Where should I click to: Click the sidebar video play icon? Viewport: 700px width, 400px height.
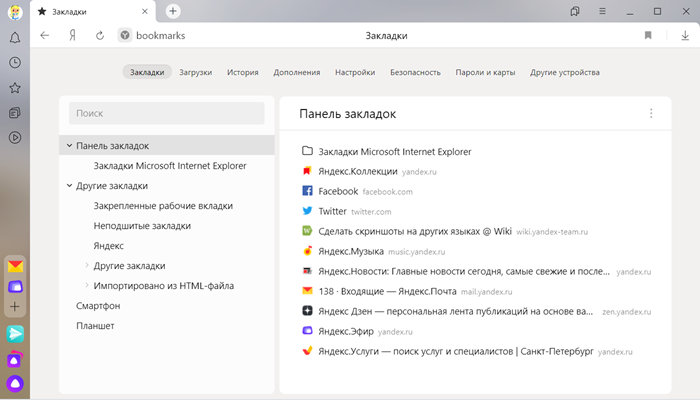[x=15, y=138]
